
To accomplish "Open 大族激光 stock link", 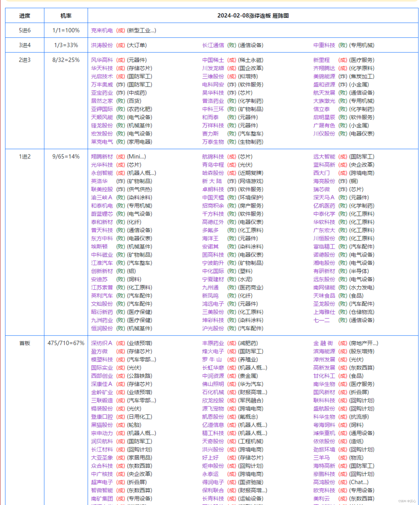I will (324, 101).
